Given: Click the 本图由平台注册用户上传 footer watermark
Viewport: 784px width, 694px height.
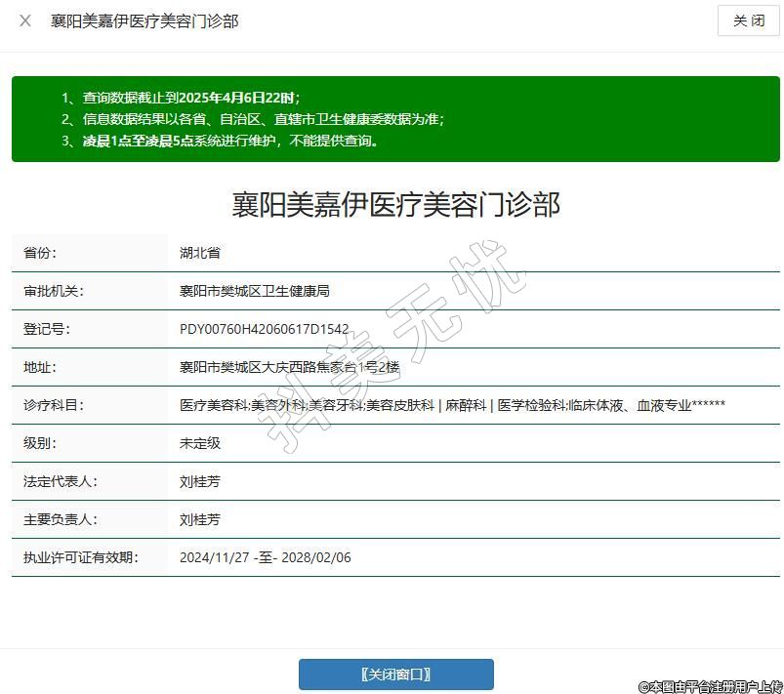Looking at the screenshot, I should (x=709, y=686).
